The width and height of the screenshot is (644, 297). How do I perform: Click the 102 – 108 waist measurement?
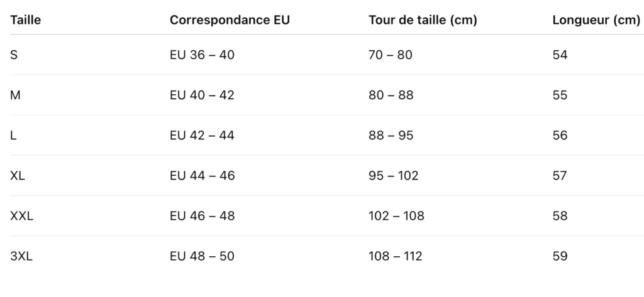(x=396, y=215)
